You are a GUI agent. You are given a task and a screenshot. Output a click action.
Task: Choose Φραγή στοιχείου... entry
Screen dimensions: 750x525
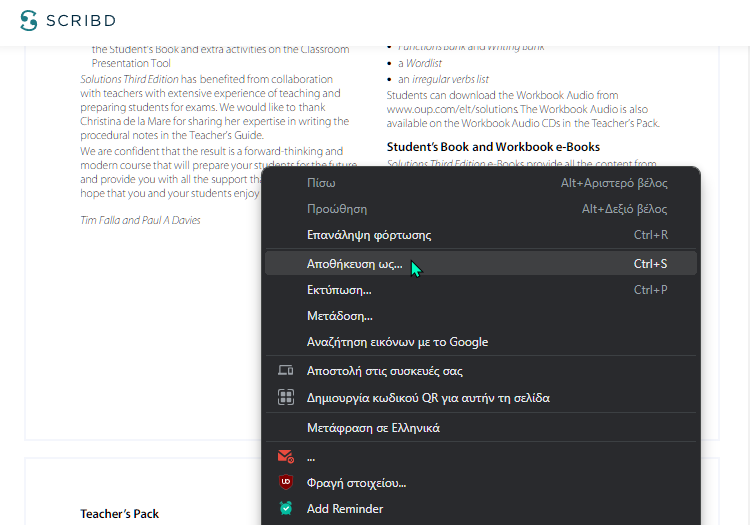point(481,483)
